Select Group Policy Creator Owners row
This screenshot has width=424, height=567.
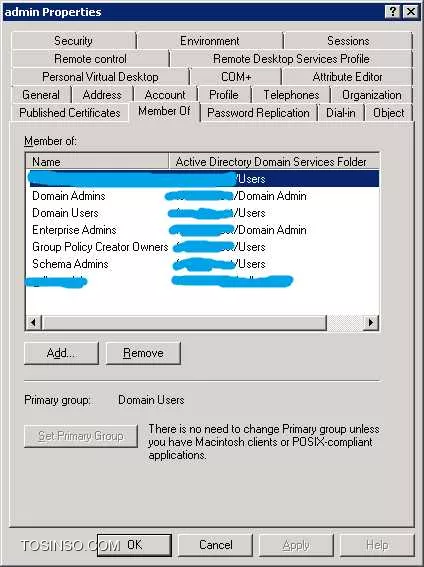pyautogui.click(x=202, y=247)
